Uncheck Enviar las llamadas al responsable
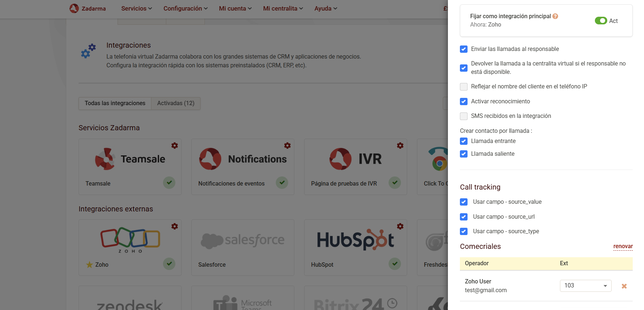This screenshot has height=310, width=644. (464, 49)
